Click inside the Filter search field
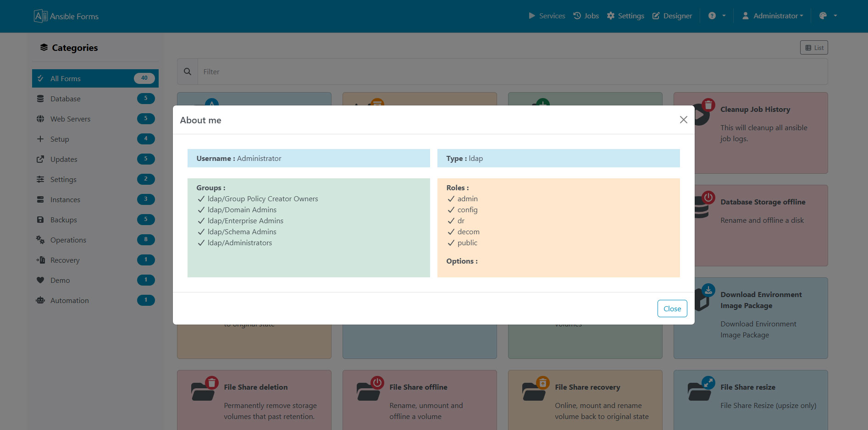Image resolution: width=868 pixels, height=430 pixels. 413,72
